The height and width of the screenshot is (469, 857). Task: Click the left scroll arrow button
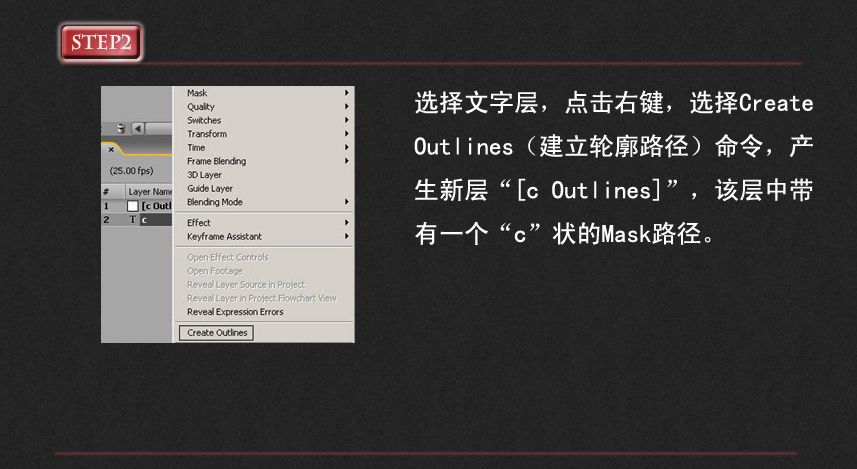click(x=138, y=128)
